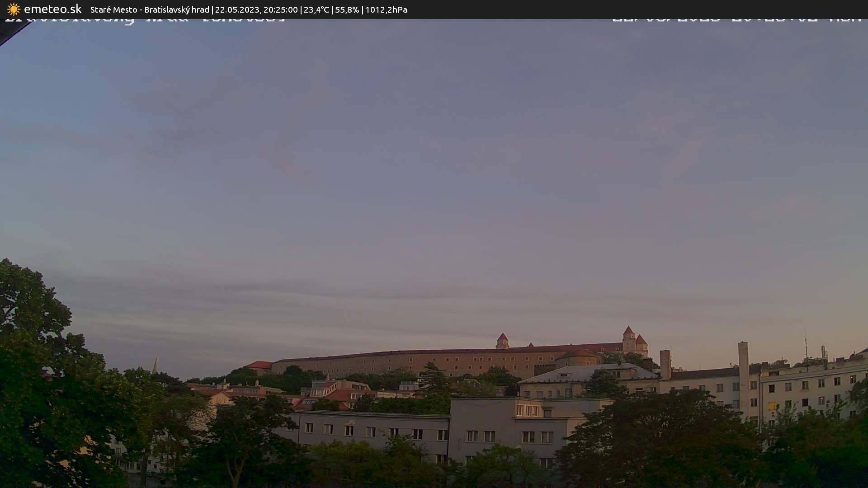Click the 20:25:00 time reading

pos(280,9)
